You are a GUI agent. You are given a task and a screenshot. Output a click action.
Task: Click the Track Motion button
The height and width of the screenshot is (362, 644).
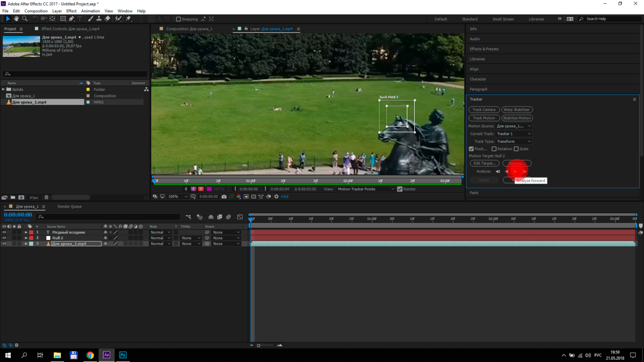484,118
